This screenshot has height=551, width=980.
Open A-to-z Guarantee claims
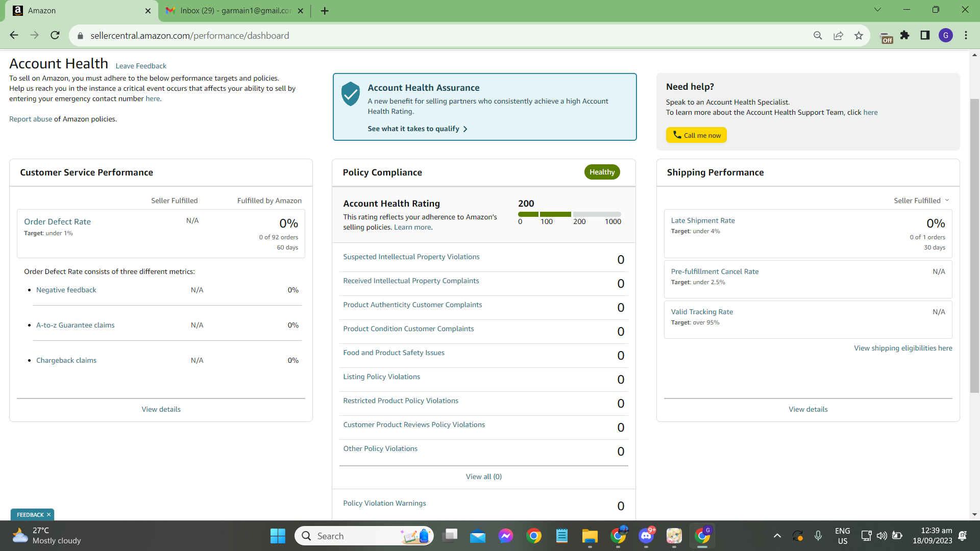coord(76,325)
